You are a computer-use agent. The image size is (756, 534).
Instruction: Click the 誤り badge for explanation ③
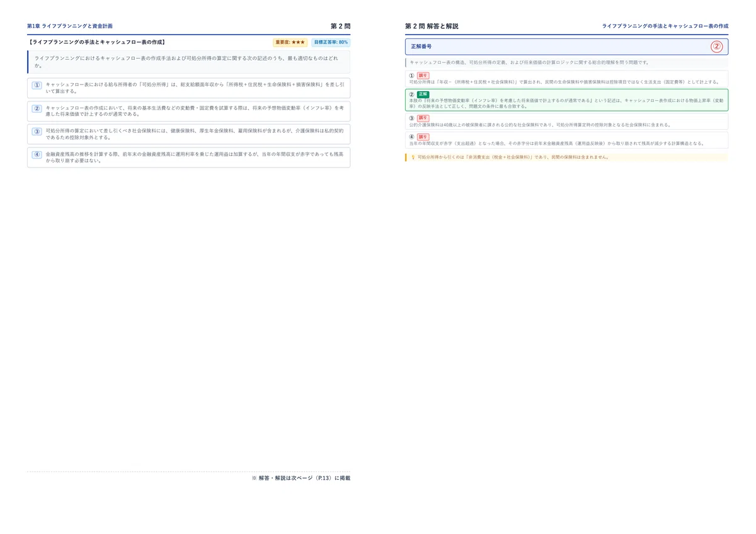423,118
